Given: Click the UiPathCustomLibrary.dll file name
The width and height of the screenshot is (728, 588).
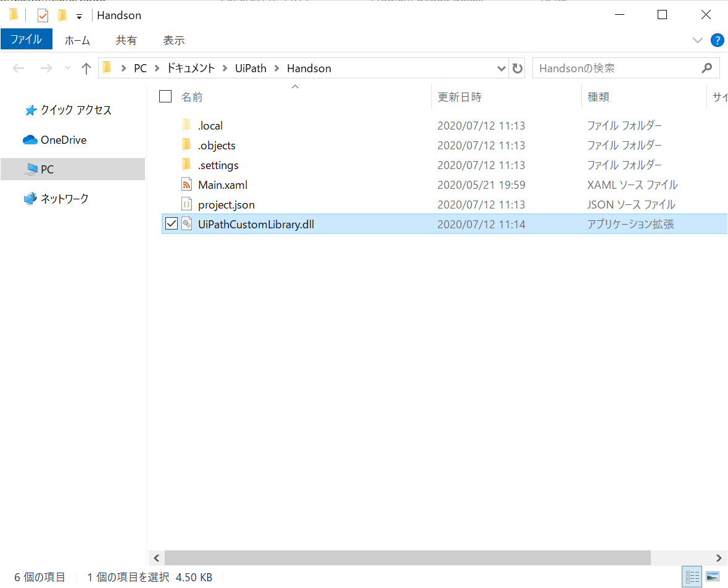Looking at the screenshot, I should tap(256, 225).
